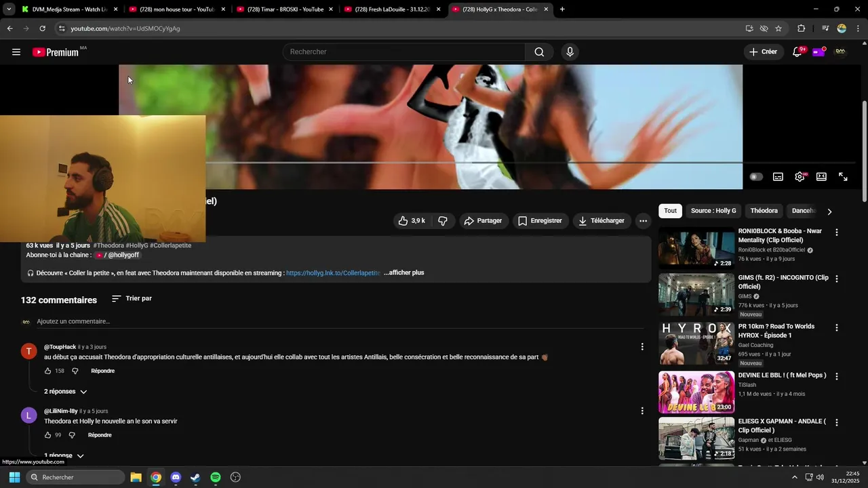Click the Enregistrer save button

540,221
